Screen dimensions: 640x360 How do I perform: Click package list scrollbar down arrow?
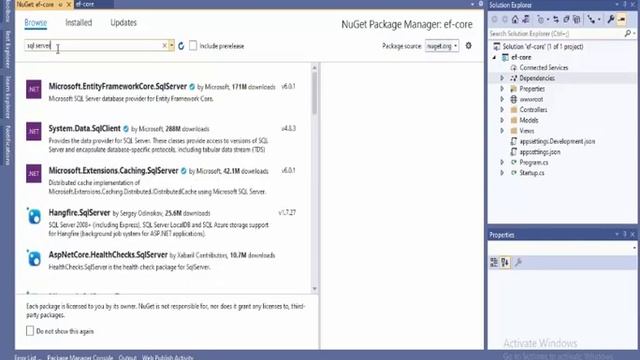pos(314,289)
